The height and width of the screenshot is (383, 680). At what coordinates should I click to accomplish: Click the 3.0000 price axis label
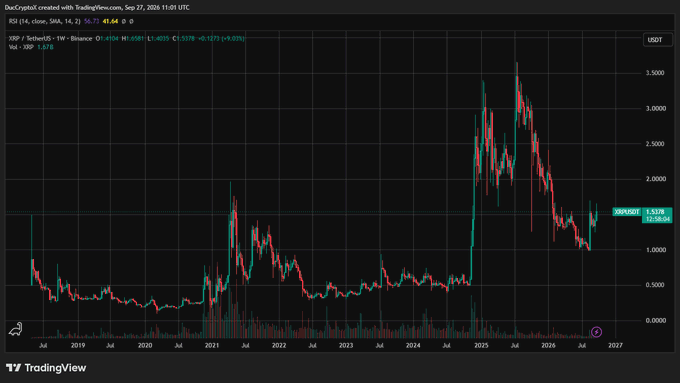tap(655, 108)
